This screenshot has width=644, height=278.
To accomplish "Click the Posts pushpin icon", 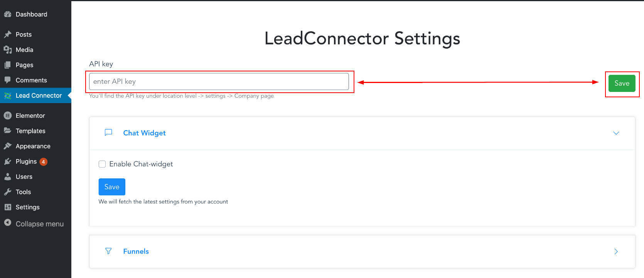I will tap(8, 34).
